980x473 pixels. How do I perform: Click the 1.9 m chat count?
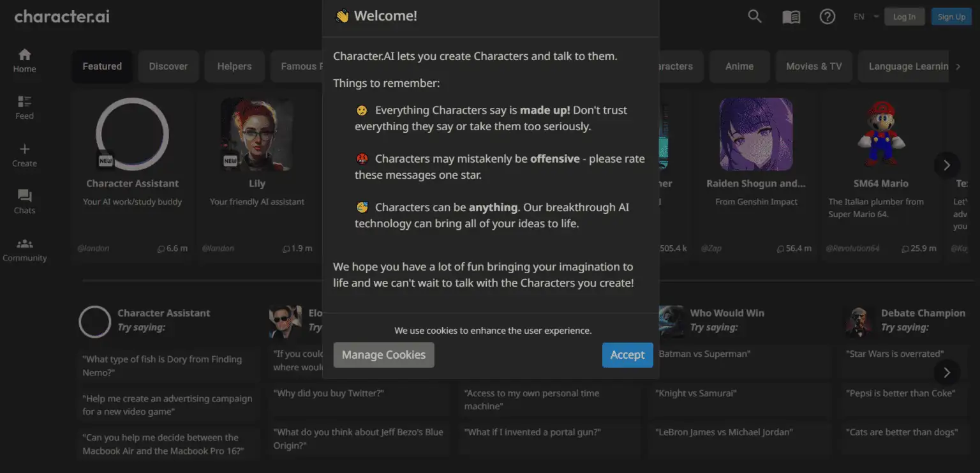pos(297,248)
